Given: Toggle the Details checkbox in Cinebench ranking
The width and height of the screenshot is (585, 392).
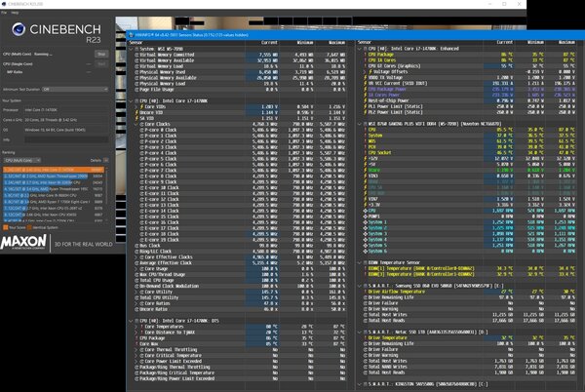Looking at the screenshot, I should (x=106, y=160).
